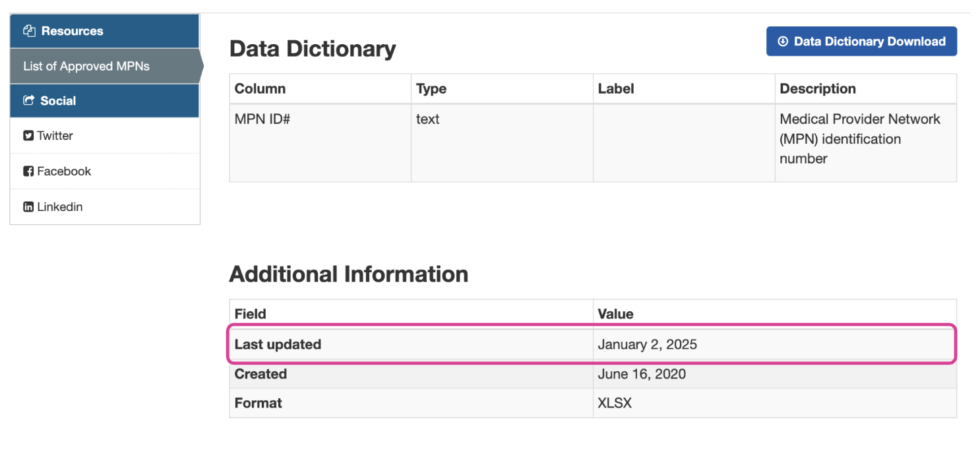Select the Resources sidebar header

coord(104,31)
